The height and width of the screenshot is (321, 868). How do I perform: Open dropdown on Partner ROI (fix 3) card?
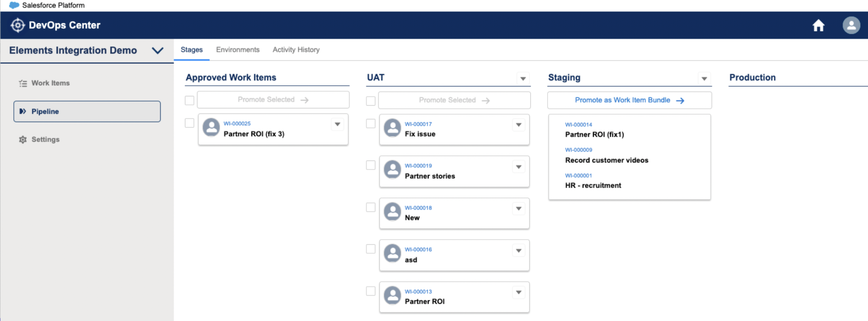click(337, 124)
